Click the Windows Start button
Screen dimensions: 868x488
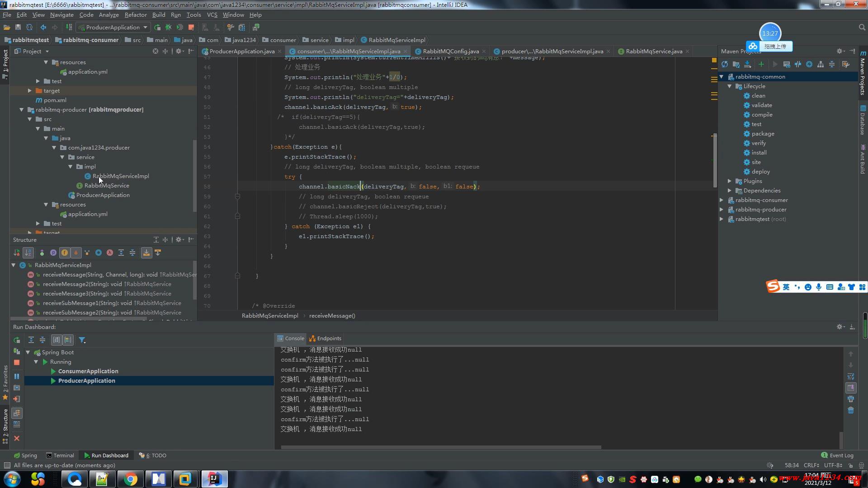coord(12,479)
